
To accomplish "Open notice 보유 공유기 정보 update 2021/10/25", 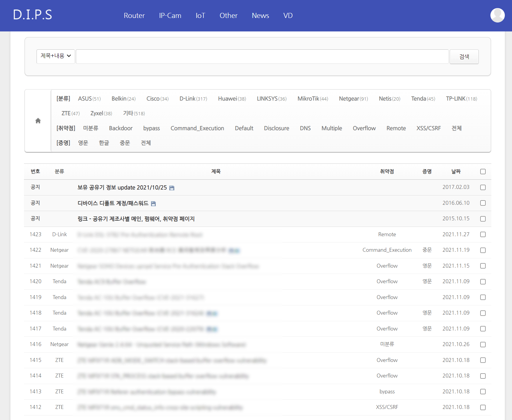I will pos(122,187).
